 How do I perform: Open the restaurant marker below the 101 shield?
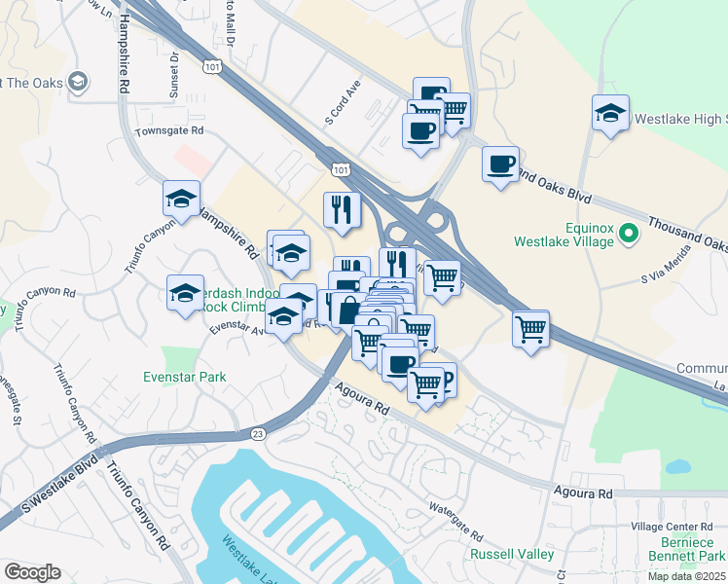click(x=343, y=213)
